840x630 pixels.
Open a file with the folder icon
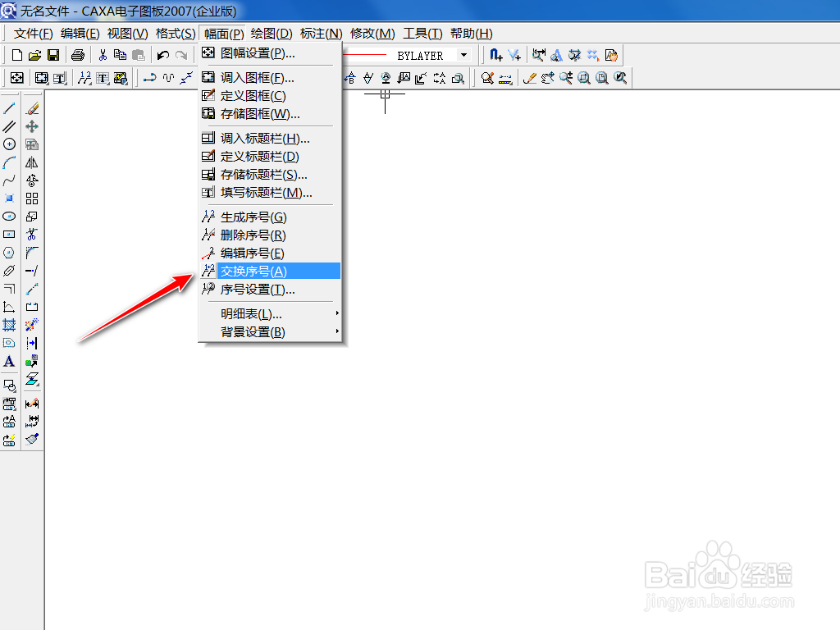point(34,55)
